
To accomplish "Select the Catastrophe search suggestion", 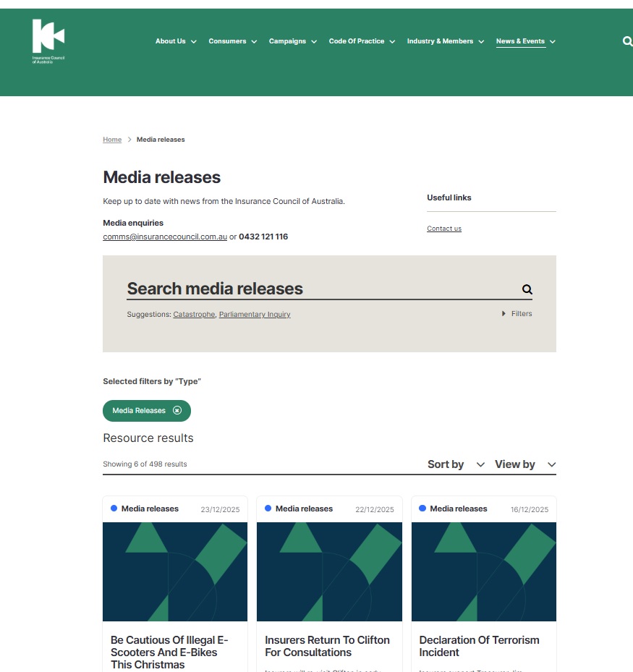I will (194, 315).
